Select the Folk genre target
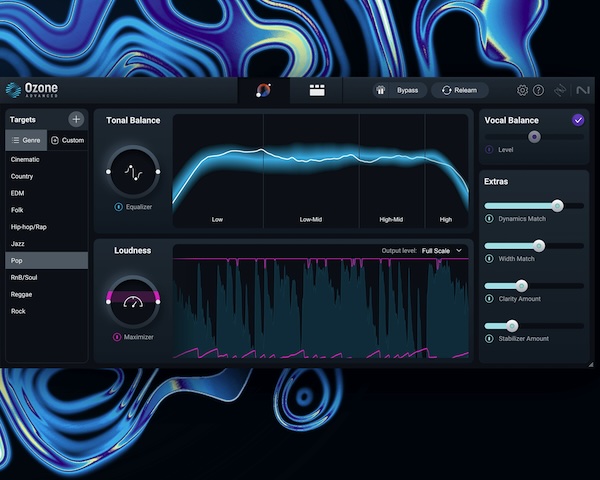Screen dimensions: 600x480 click(47, 210)
